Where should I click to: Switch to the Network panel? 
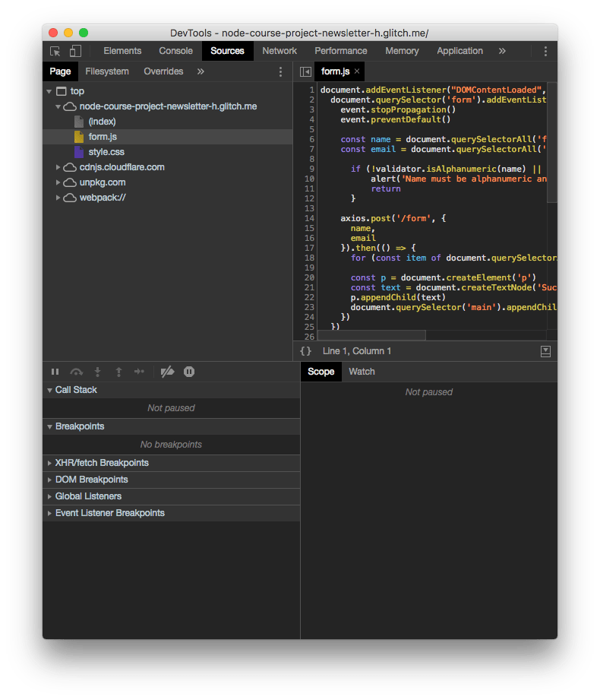(279, 51)
